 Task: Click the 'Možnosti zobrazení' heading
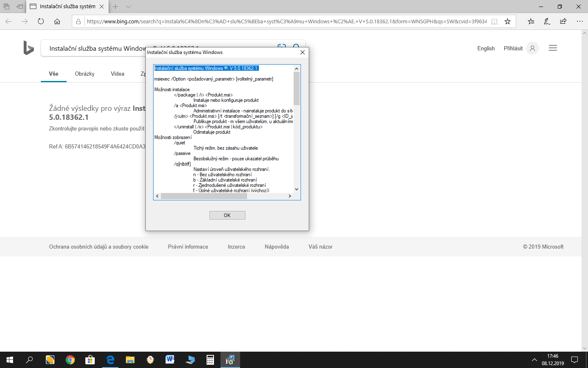[173, 137]
